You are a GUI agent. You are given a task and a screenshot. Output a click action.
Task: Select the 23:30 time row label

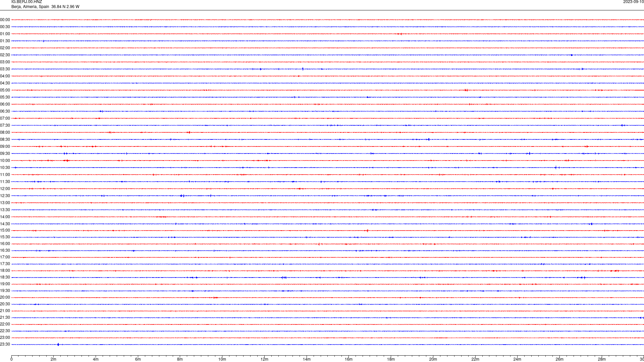coord(5,344)
